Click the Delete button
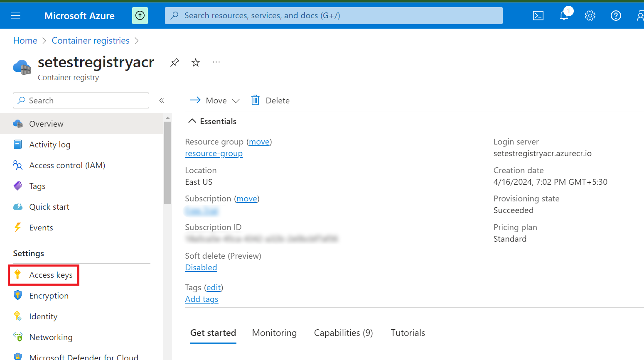This screenshot has width=644, height=360. coord(270,100)
